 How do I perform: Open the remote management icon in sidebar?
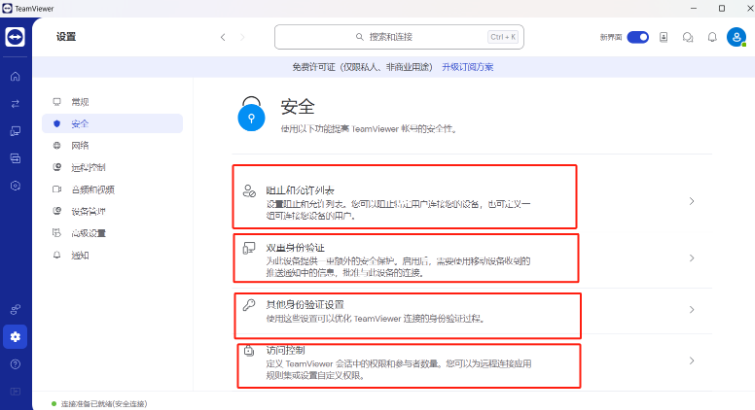[15, 159]
